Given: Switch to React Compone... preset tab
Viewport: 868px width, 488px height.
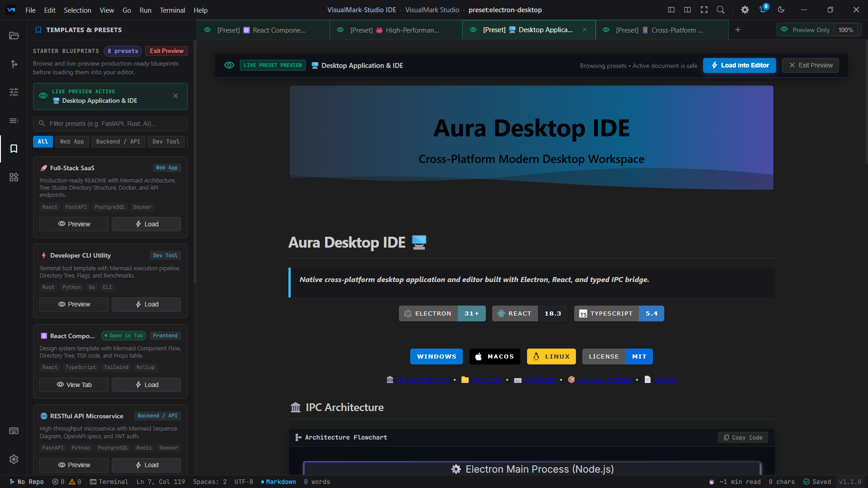Looking at the screenshot, I should 263,30.
